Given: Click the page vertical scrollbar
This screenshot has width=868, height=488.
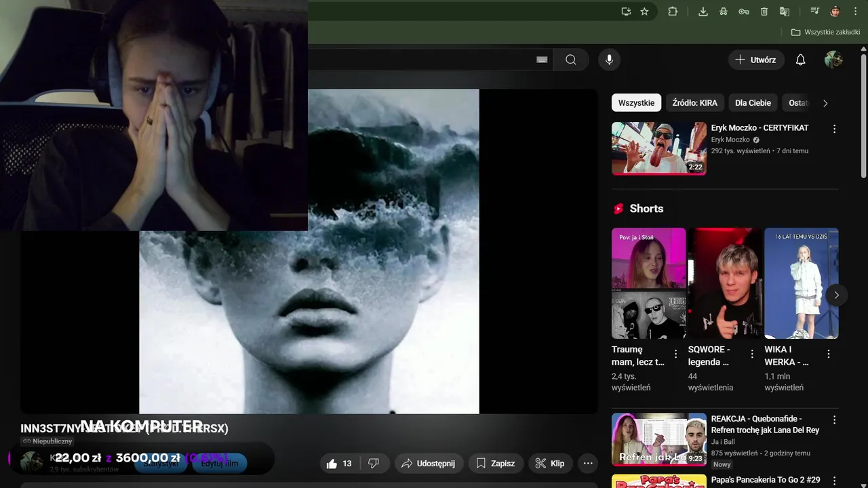Looking at the screenshot, I should click(x=863, y=115).
